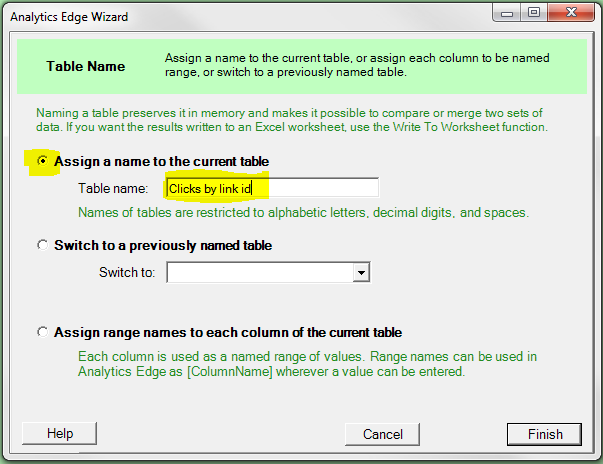Expand the 'Switch to' dropdown arrow

coord(362,273)
